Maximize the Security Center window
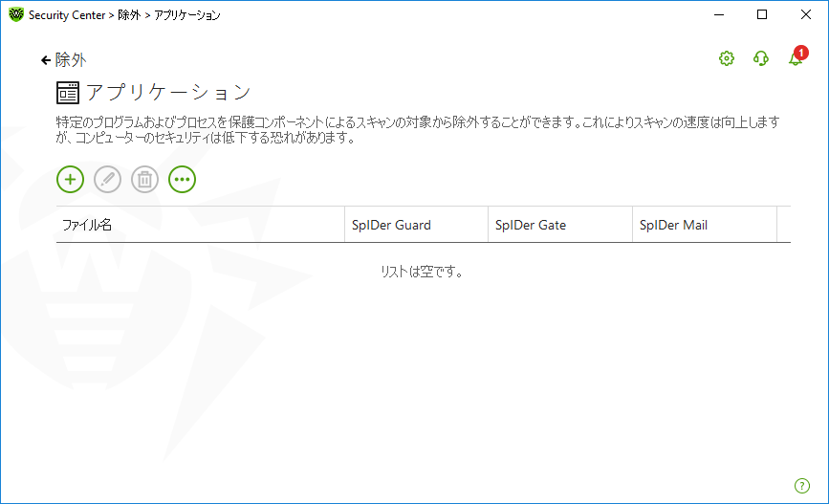This screenshot has height=504, width=829. click(x=762, y=14)
